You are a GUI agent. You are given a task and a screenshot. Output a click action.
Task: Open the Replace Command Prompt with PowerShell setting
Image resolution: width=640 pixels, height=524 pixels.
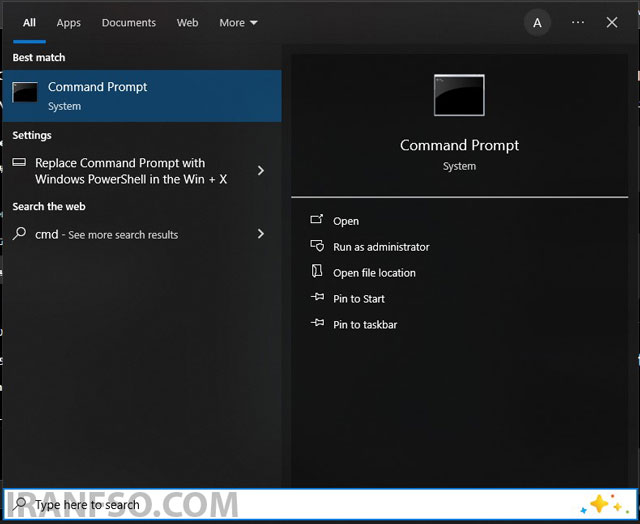(142, 171)
